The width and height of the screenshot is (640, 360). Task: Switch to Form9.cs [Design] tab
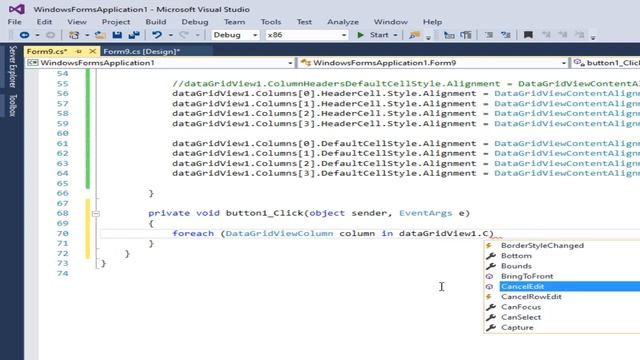142,51
